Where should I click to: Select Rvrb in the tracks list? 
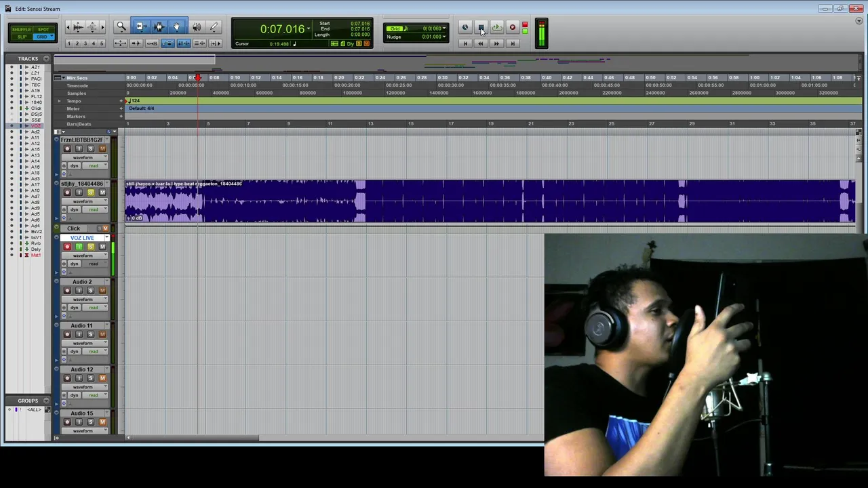(x=35, y=243)
